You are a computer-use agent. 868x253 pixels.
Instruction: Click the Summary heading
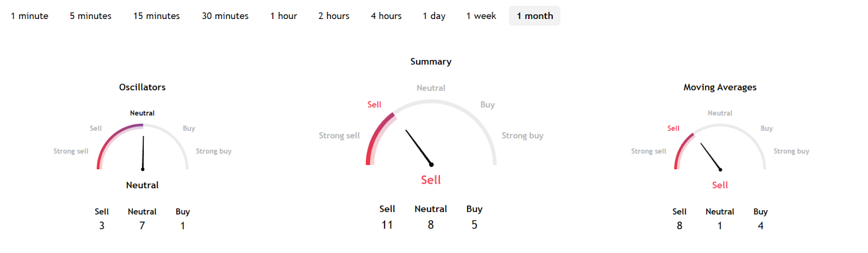(x=431, y=62)
